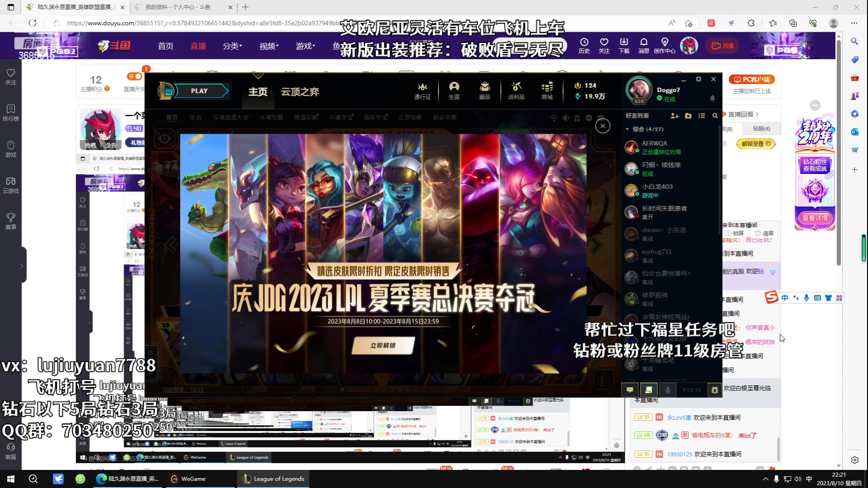Select friend 长时间失眠患者 in the list

670,212
